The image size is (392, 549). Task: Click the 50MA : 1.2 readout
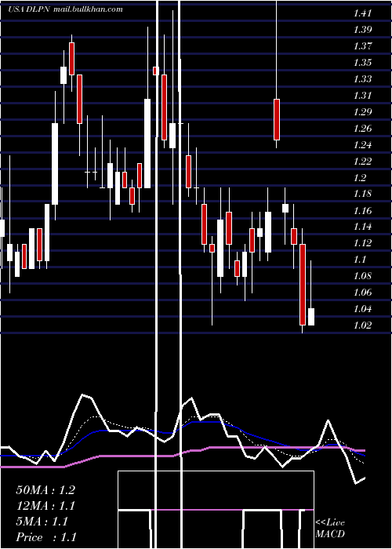click(45, 490)
